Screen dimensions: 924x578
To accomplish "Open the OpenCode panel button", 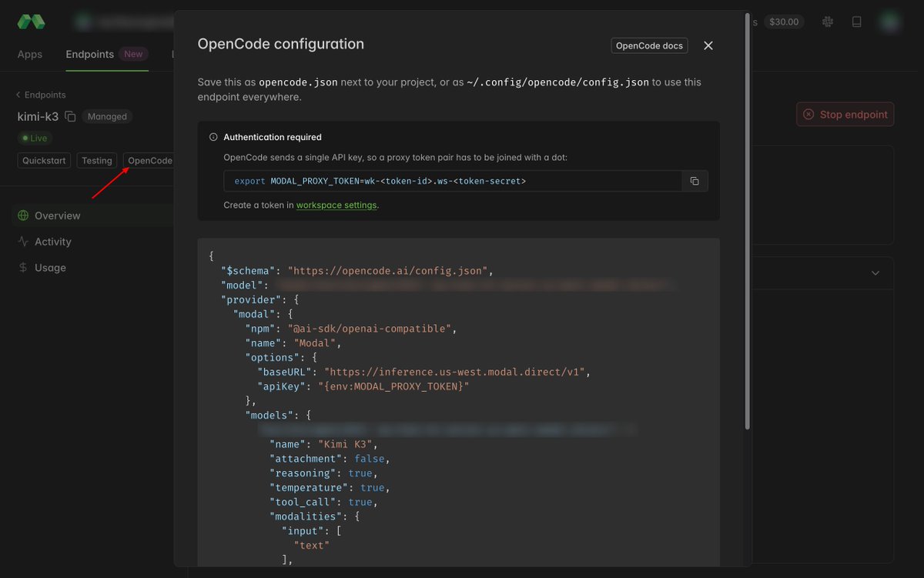I will click(149, 160).
